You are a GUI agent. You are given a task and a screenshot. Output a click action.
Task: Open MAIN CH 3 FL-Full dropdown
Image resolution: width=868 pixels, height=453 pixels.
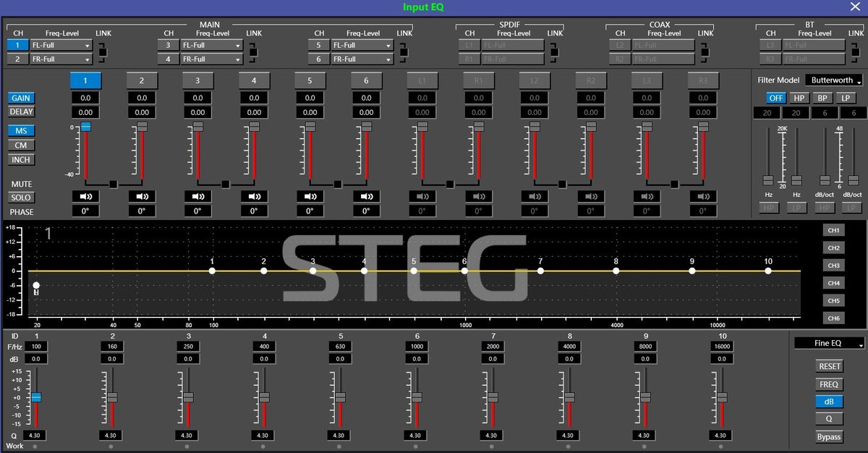[211, 45]
